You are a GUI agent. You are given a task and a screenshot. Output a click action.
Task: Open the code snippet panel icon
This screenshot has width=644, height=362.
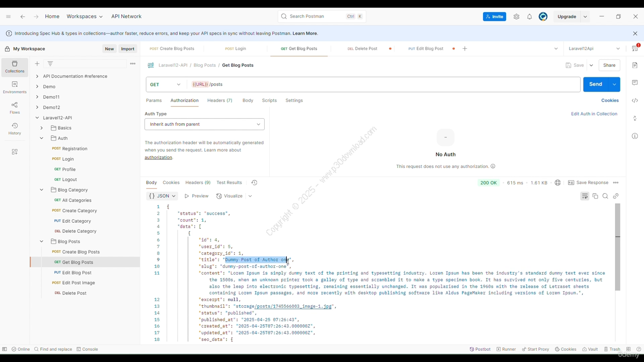click(x=635, y=101)
